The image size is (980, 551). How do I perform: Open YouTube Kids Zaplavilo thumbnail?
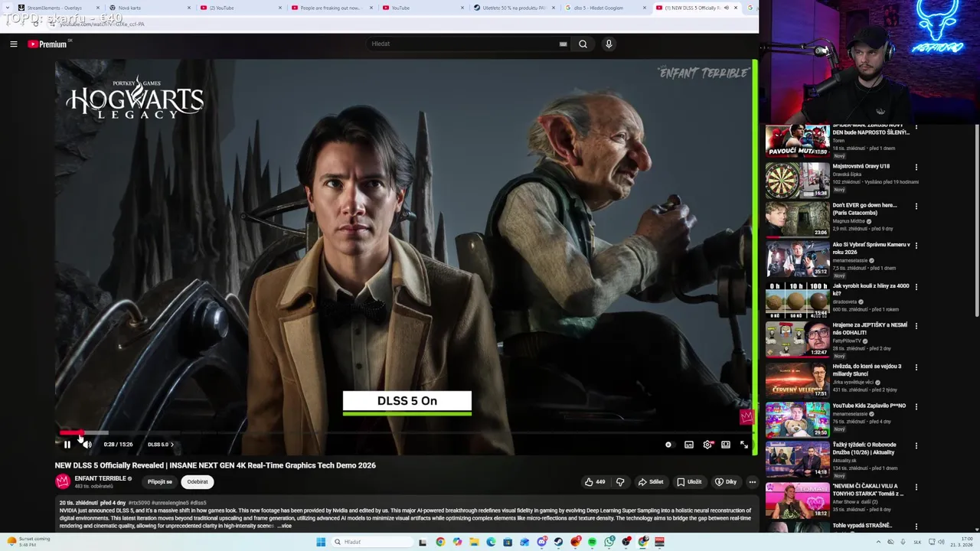point(797,419)
